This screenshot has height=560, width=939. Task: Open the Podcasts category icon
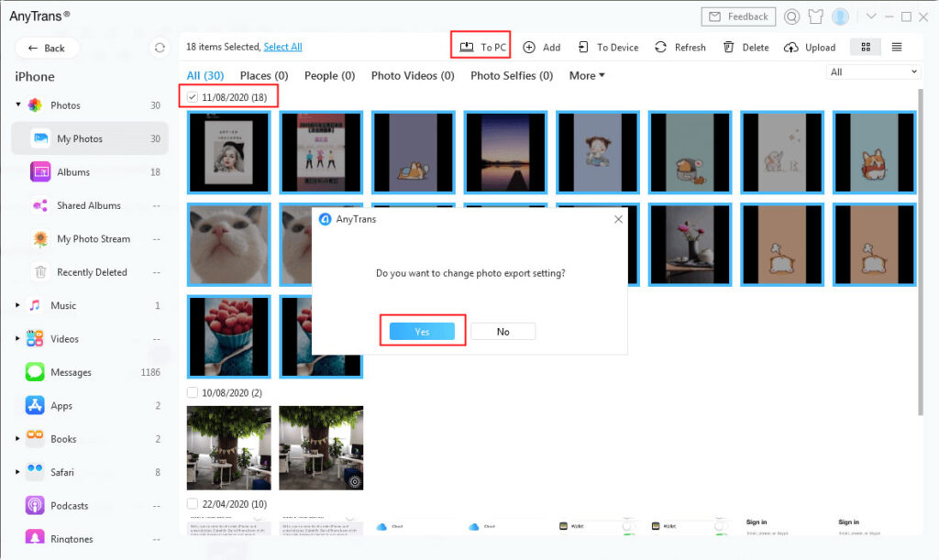point(35,506)
